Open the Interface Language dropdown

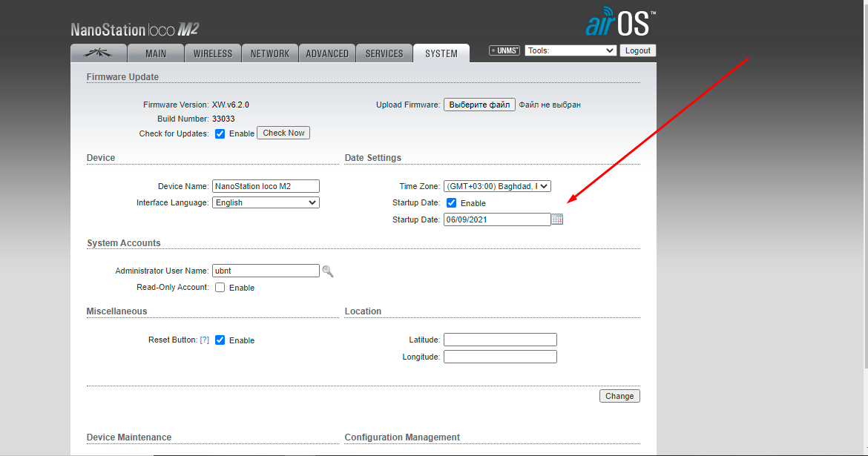coord(266,202)
